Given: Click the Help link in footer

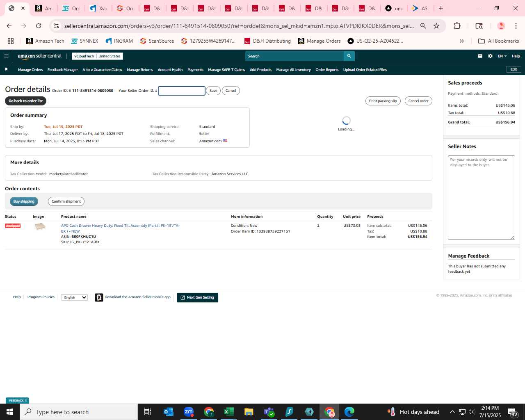Looking at the screenshot, I should pyautogui.click(x=17, y=297).
